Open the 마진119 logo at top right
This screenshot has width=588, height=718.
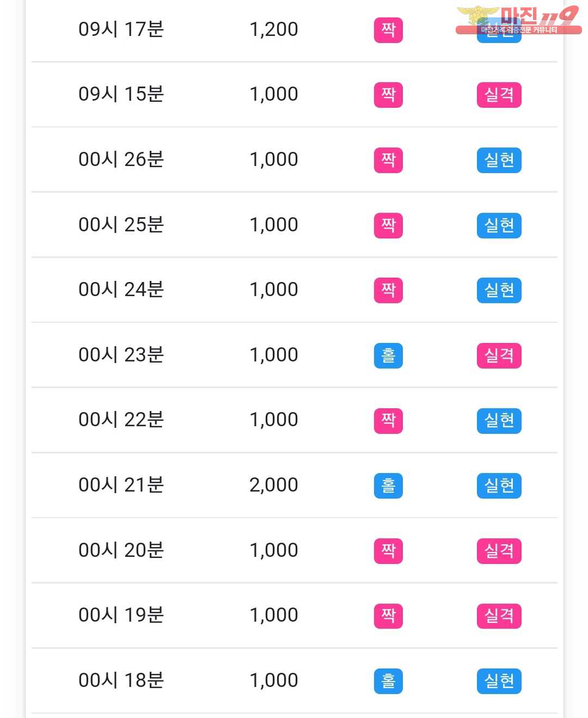518,20
